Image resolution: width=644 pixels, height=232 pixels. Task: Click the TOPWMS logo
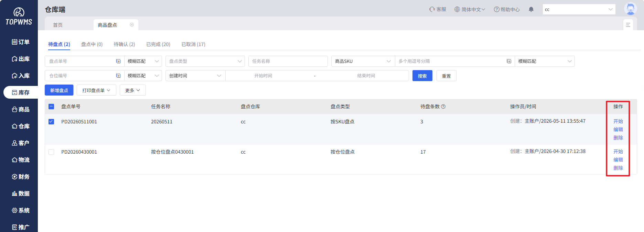19,16
